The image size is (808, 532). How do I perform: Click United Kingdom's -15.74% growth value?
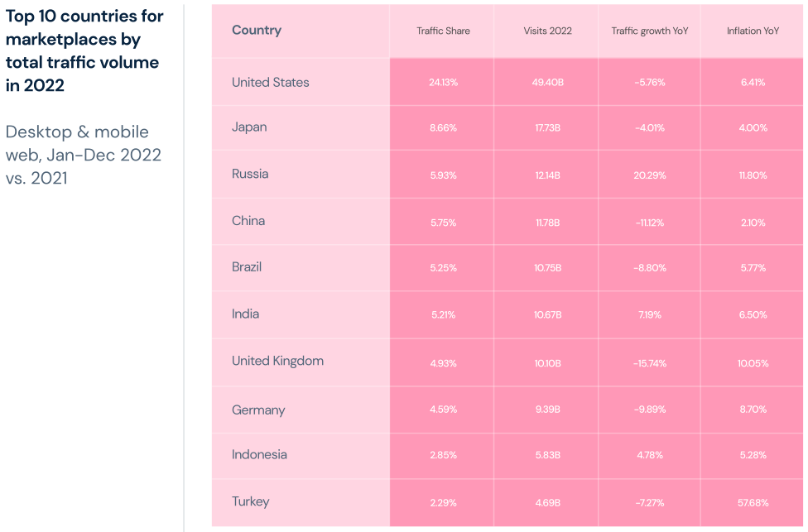[x=650, y=363]
